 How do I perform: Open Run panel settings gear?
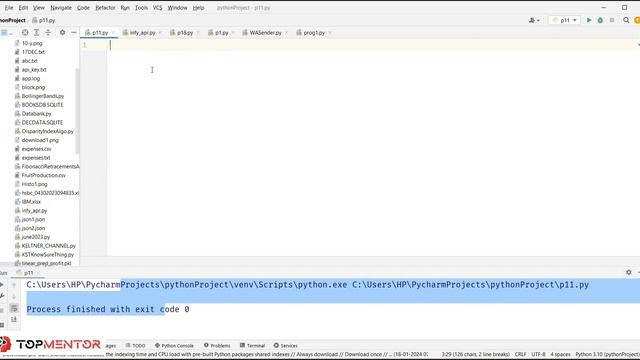click(629, 272)
